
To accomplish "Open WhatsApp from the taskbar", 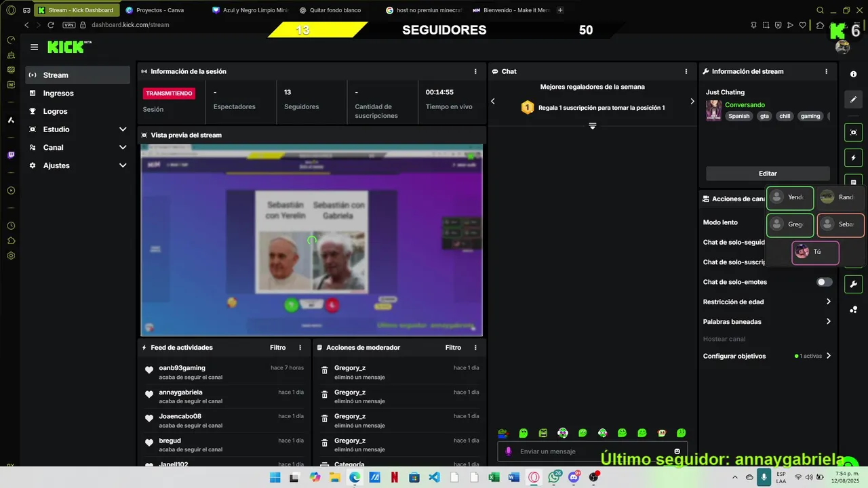I will pos(554,477).
